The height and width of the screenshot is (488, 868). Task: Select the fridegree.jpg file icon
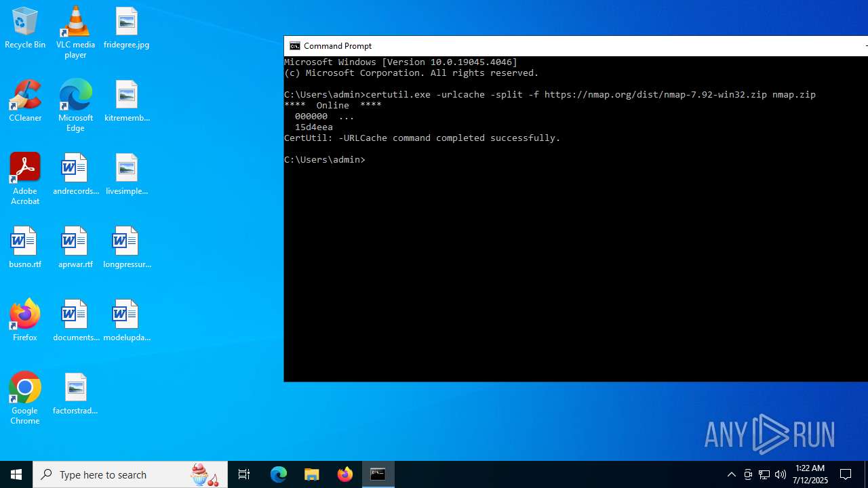(x=126, y=28)
